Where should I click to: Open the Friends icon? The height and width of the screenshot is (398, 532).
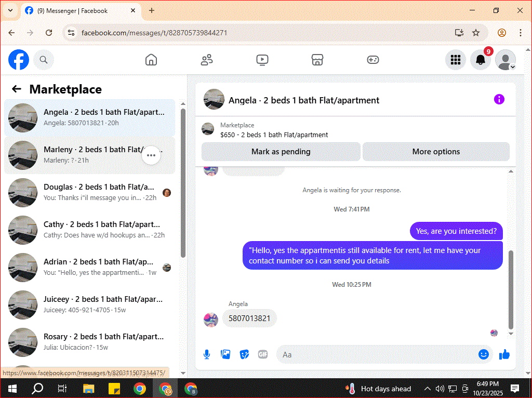coord(207,60)
